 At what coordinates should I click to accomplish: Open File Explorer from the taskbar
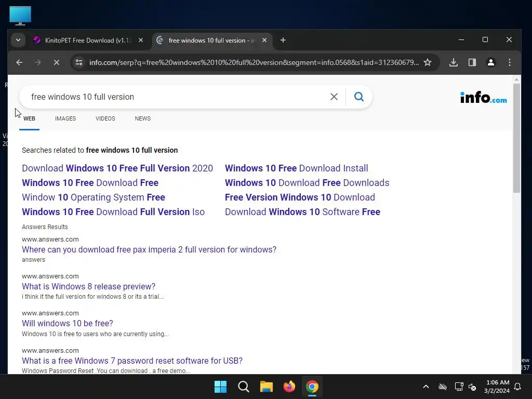tap(267, 387)
